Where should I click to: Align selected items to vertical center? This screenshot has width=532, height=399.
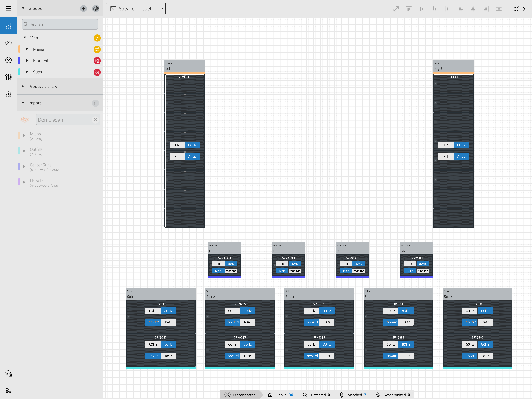tap(421, 9)
